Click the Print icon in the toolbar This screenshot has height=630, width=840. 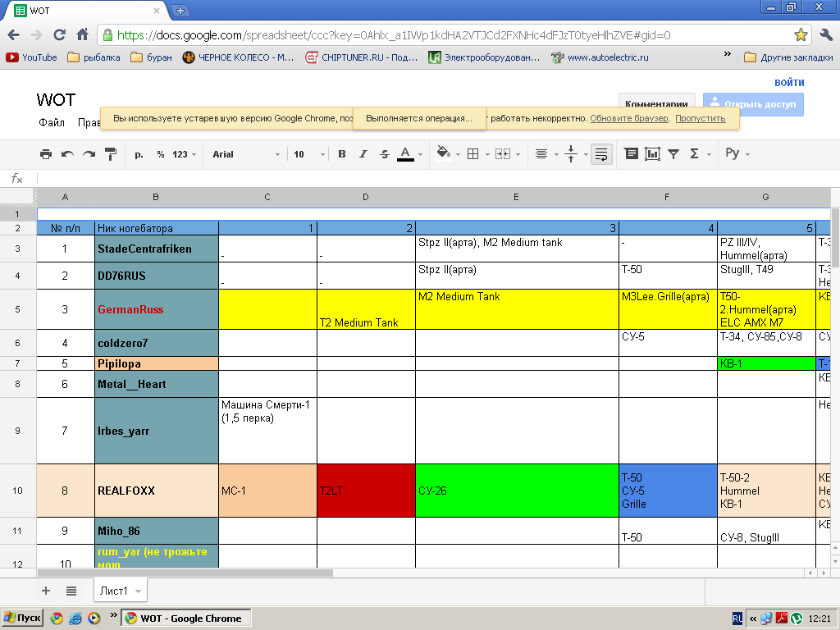point(46,154)
